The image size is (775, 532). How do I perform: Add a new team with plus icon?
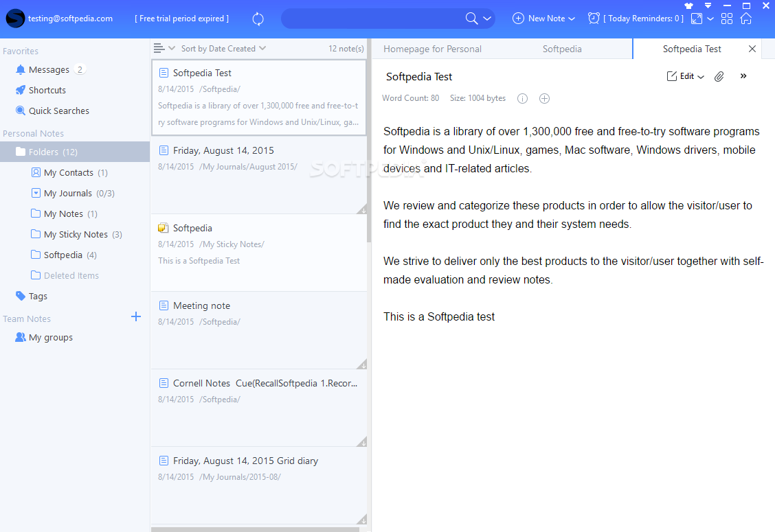click(x=136, y=316)
